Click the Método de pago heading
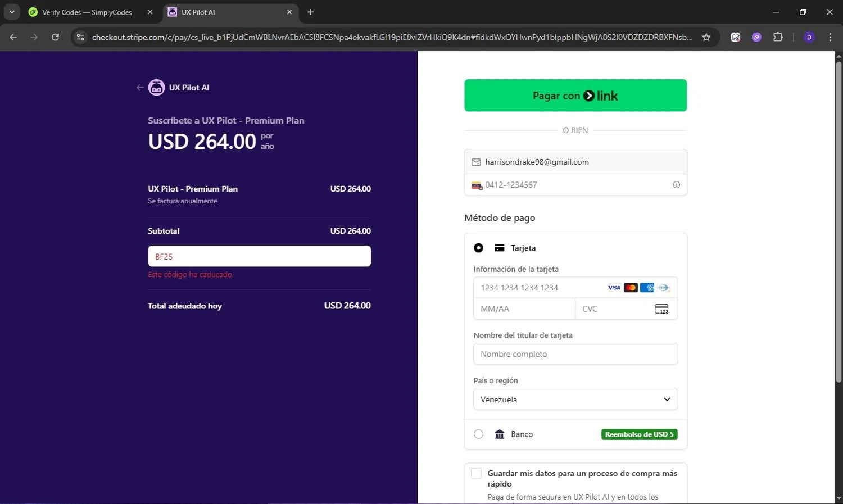This screenshot has height=504, width=843. pyautogui.click(x=500, y=218)
